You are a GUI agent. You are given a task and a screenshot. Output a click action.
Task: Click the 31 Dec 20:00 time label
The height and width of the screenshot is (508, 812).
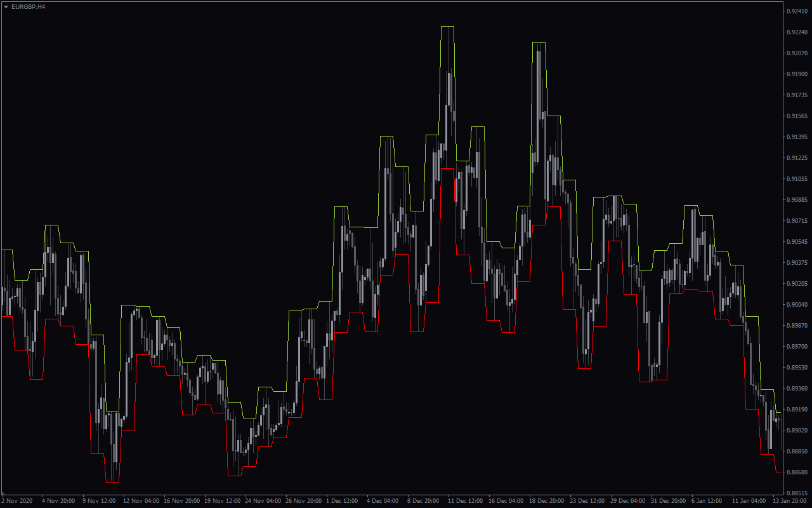669,500
